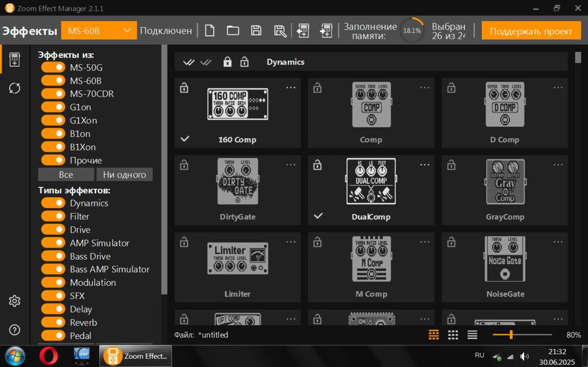
Task: Unlock all effects in Dynamics header
Action: coord(244,62)
